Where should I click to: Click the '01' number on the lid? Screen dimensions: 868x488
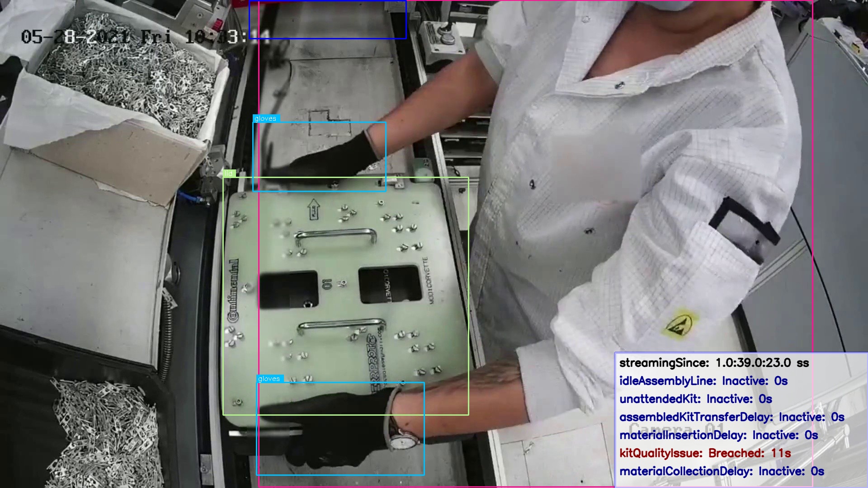coord(327,285)
